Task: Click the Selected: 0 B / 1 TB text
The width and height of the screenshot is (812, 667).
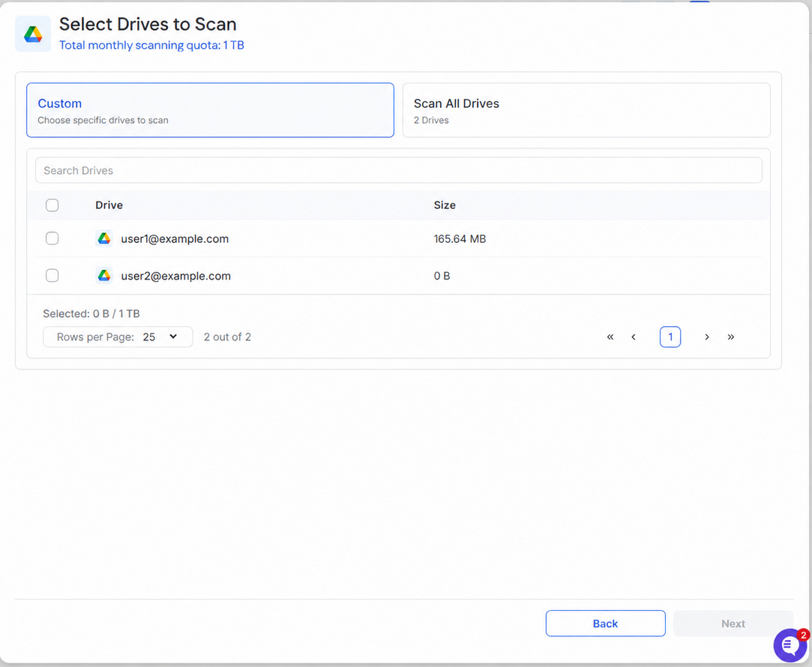Action: point(91,313)
